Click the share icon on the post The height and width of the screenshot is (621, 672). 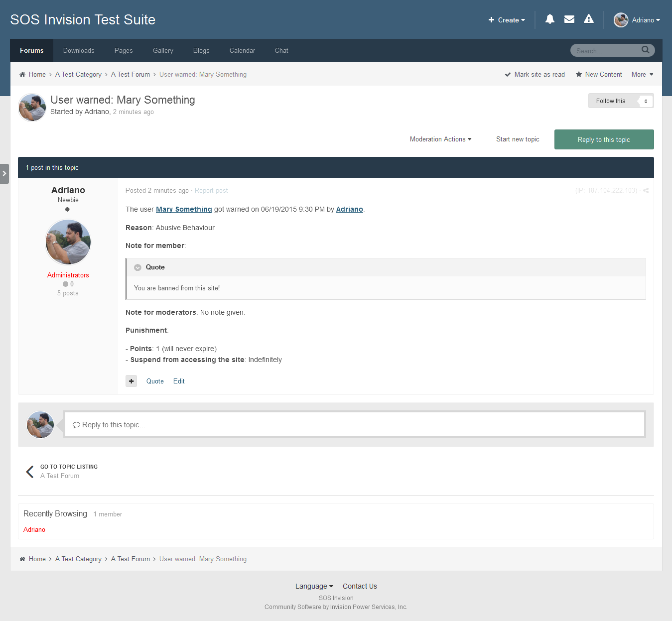(x=646, y=191)
